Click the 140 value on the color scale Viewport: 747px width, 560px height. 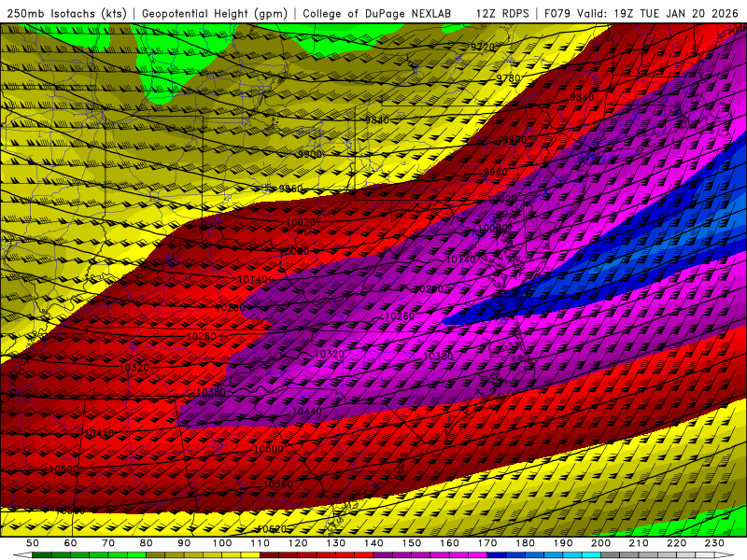tap(373, 543)
